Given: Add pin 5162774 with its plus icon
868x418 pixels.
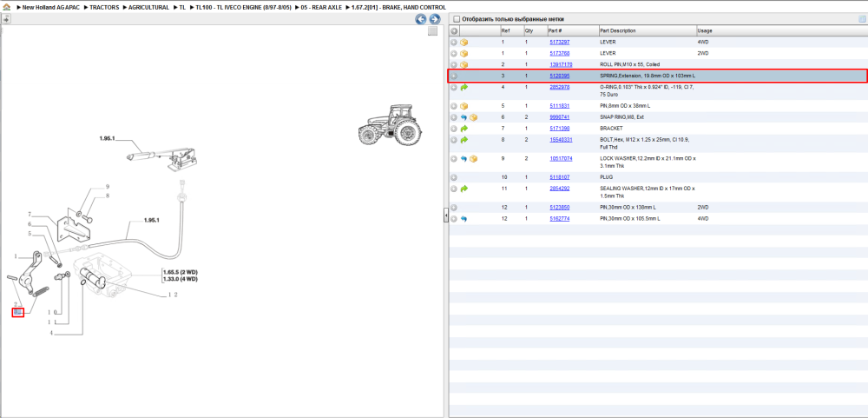Looking at the screenshot, I should 454,219.
